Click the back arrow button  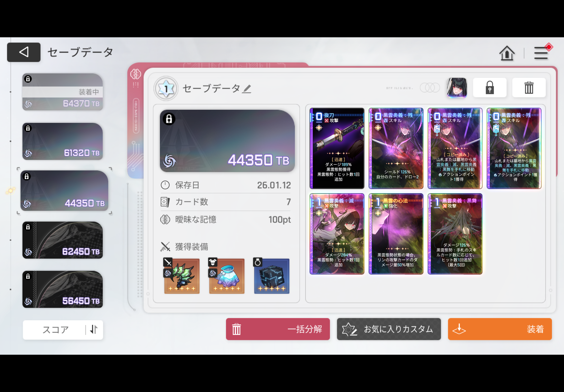[24, 52]
